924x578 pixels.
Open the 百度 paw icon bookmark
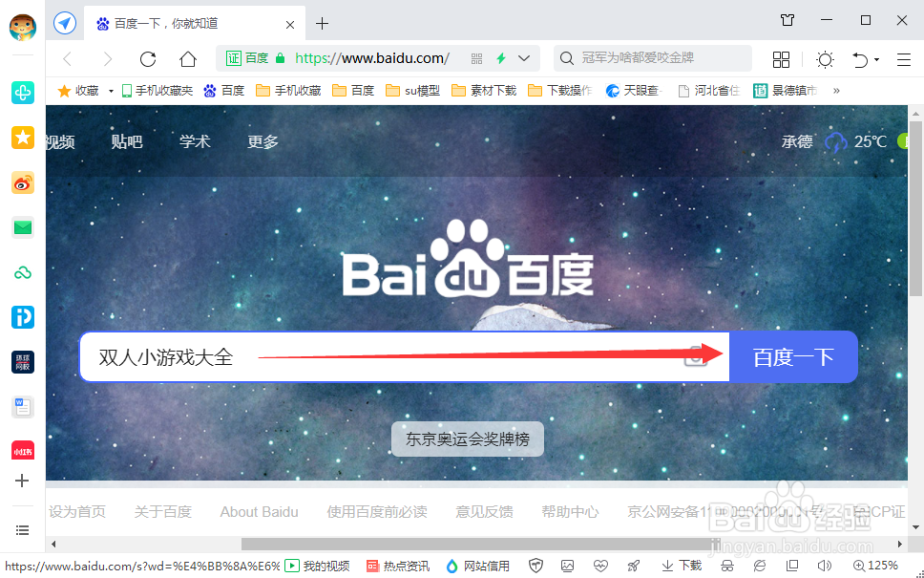tap(224, 91)
